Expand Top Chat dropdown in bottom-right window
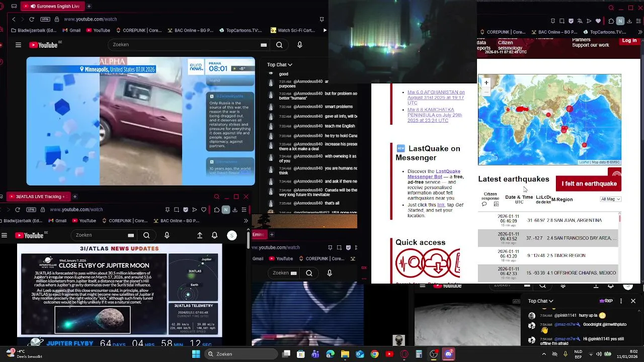Viewport: 644px width, 362px height. tap(541, 301)
